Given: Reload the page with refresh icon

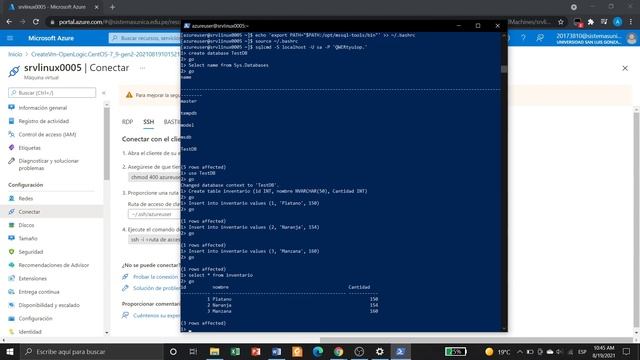Looking at the screenshot, I should click(x=36, y=22).
